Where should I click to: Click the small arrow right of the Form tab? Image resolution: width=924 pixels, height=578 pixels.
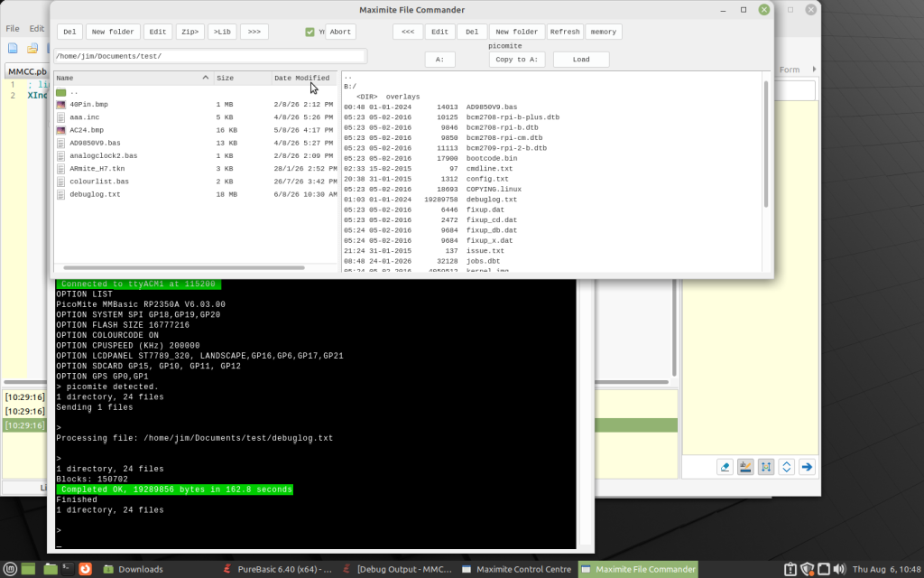[x=814, y=69]
